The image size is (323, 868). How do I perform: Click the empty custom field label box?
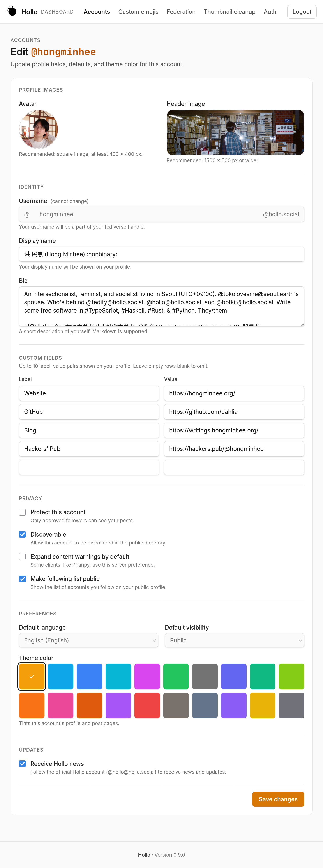(x=89, y=467)
